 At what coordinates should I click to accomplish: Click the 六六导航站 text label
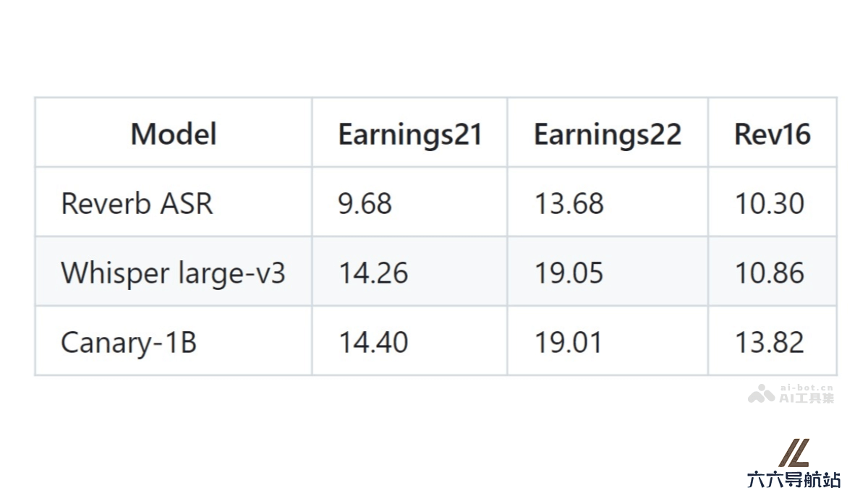(793, 479)
